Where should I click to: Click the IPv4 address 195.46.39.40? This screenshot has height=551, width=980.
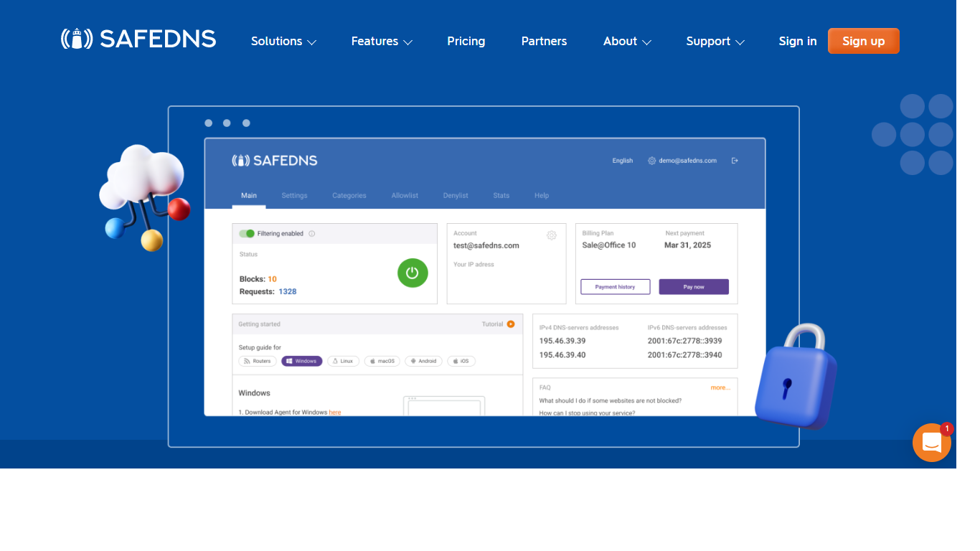[x=562, y=355]
